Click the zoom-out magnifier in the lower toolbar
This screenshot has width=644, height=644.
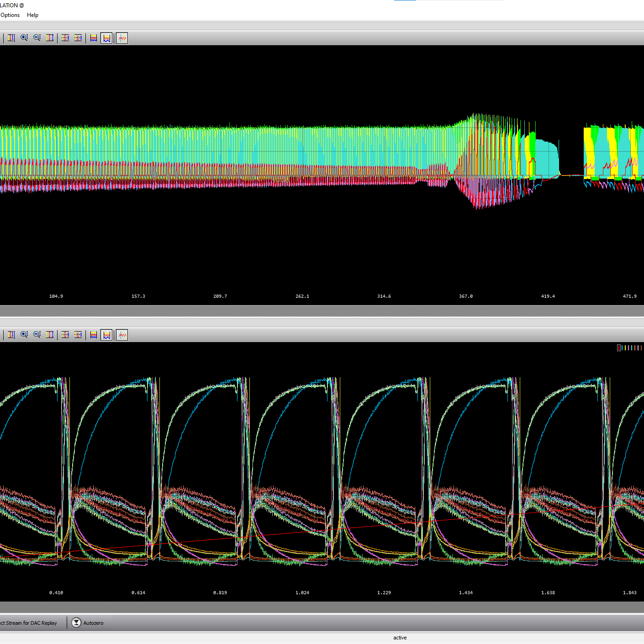point(37,335)
